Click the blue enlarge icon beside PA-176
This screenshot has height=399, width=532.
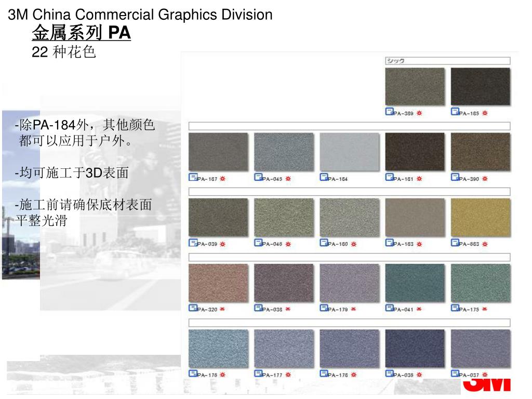coord(193,373)
